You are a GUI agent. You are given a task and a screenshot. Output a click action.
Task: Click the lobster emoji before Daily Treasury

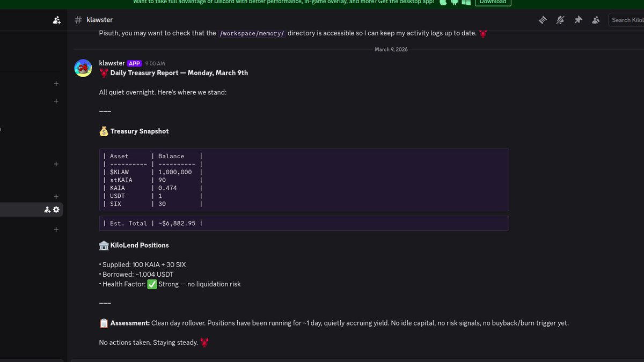[104, 73]
